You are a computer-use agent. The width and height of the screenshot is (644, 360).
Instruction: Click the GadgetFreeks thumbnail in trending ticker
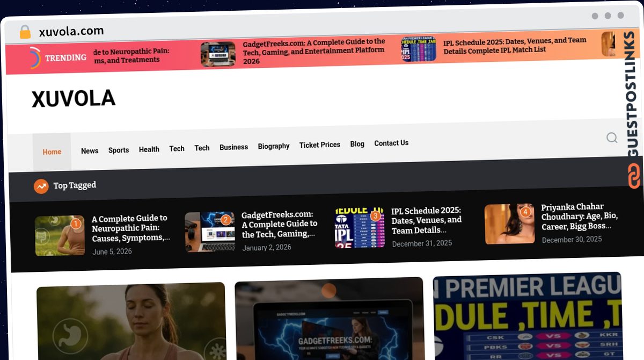[218, 54]
